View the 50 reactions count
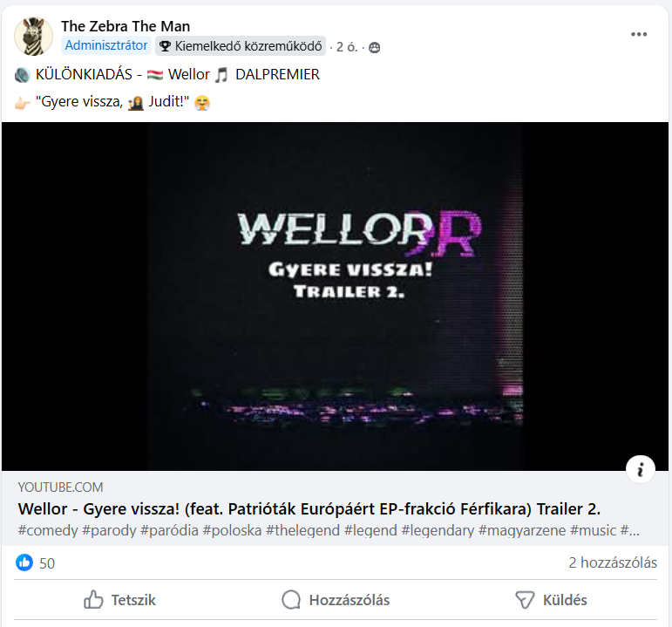This screenshot has width=672, height=627. (x=47, y=563)
